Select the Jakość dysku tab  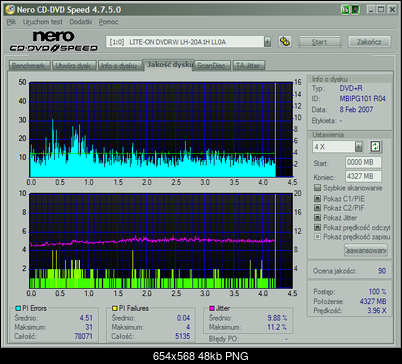pos(169,64)
